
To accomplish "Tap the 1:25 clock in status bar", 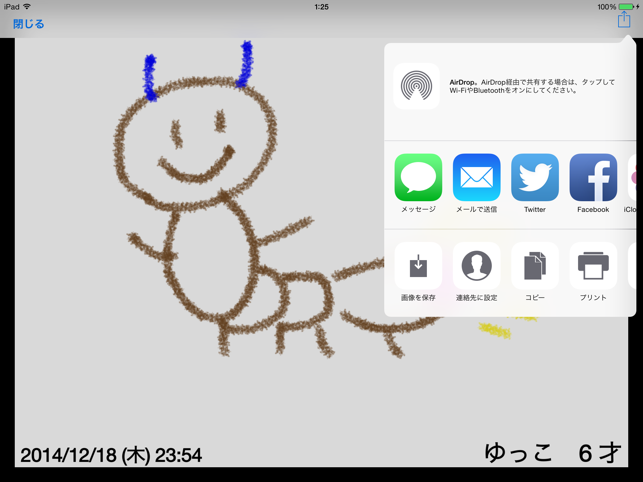I will 322,7.
